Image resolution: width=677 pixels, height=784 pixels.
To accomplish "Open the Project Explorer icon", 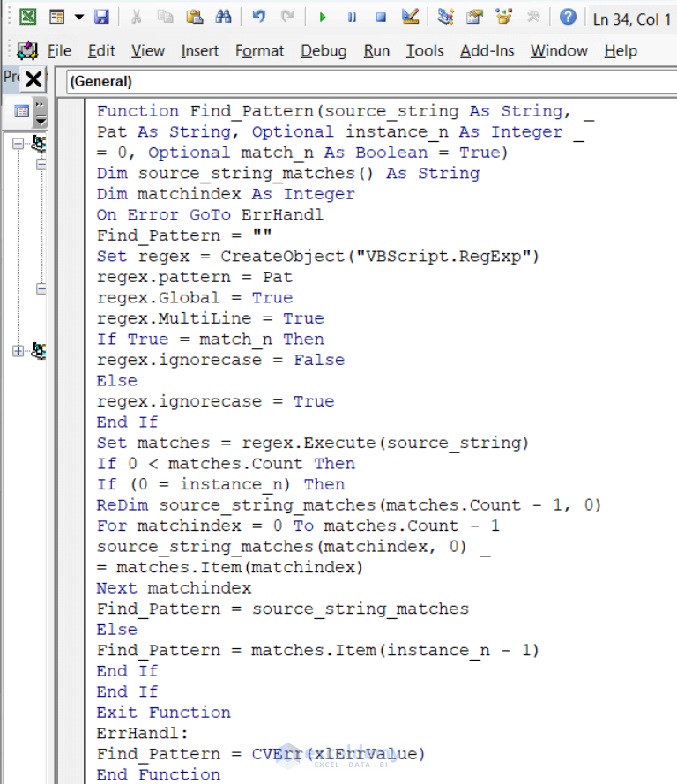I will 445,18.
